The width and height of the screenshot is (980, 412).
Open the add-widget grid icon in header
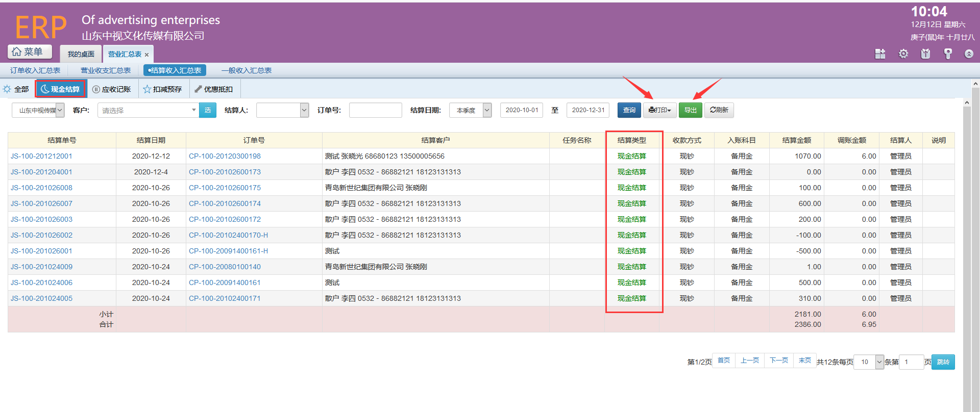[880, 54]
